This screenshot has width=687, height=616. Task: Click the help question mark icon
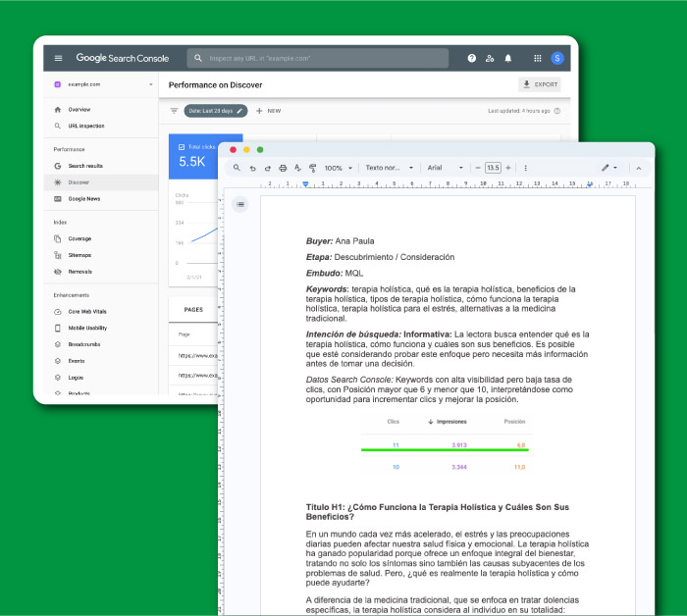472,59
